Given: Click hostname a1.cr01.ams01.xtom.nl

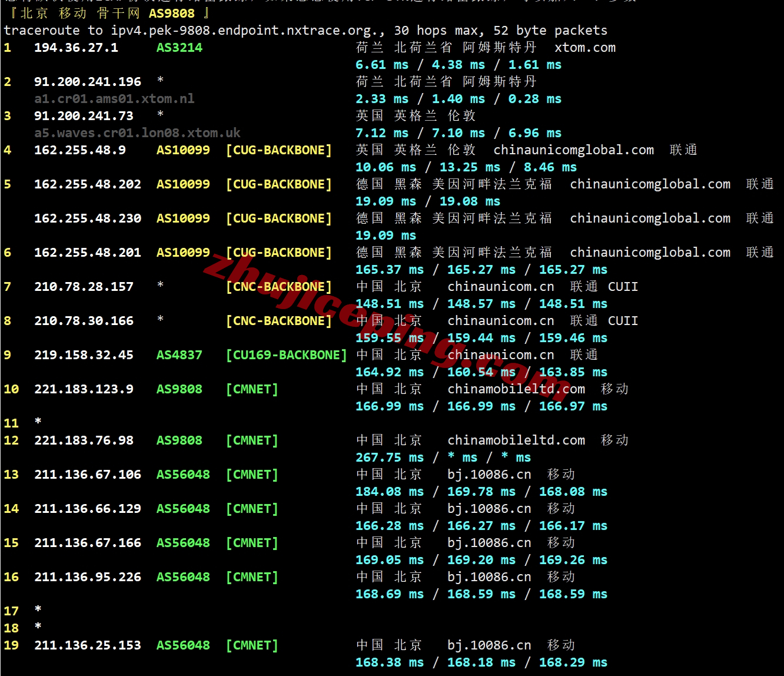Looking at the screenshot, I should [x=114, y=99].
